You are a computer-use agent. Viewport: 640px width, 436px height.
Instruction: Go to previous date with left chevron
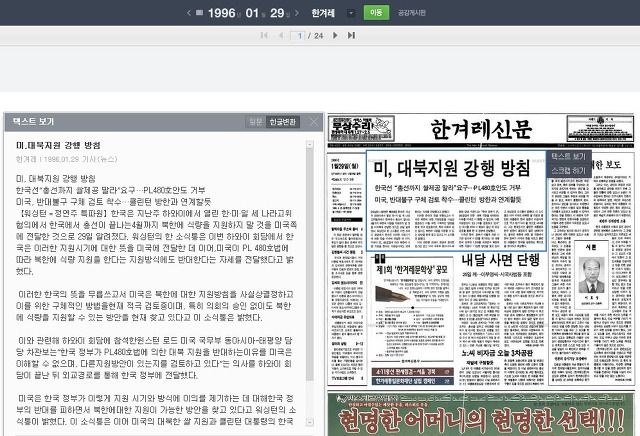point(189,13)
